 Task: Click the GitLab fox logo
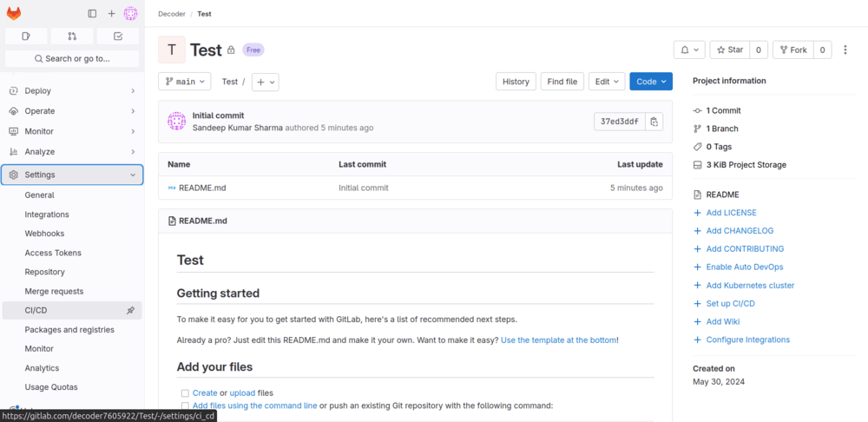[14, 13]
